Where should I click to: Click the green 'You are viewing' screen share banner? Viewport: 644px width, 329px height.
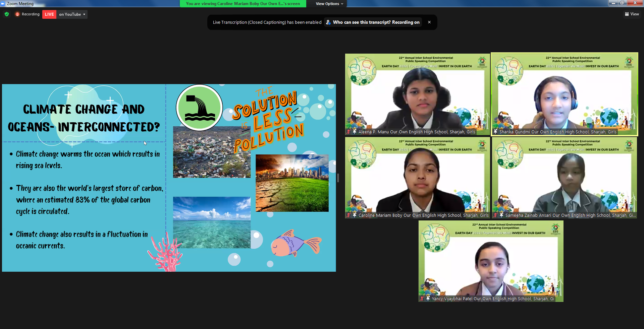click(x=243, y=4)
